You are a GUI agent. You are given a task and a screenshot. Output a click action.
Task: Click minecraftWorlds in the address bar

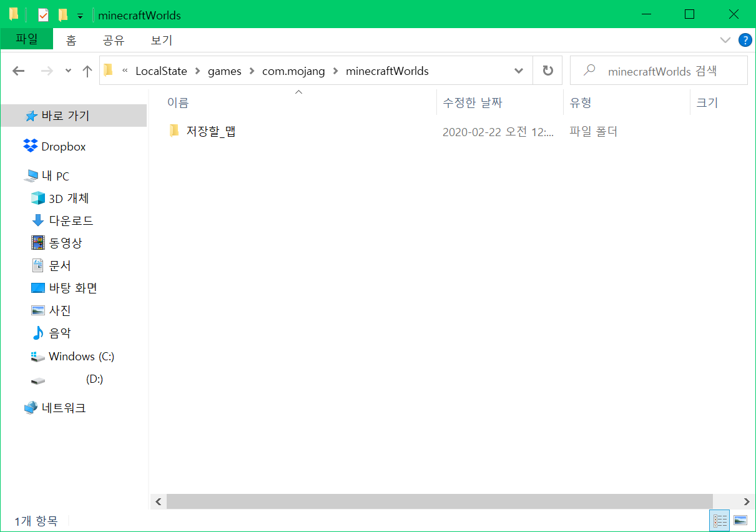click(387, 71)
